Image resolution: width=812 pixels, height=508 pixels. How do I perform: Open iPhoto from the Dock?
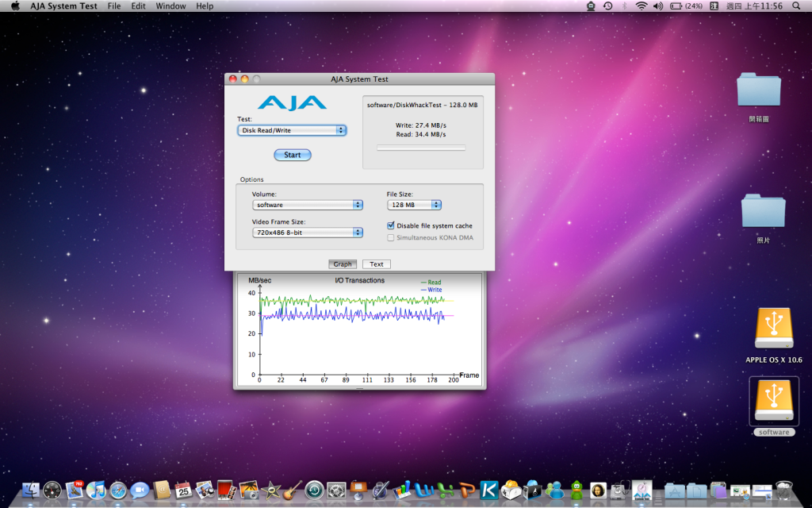(249, 489)
